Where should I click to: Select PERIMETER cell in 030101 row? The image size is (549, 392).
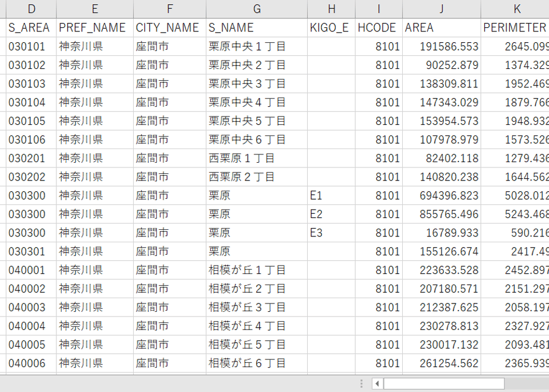[x=515, y=46]
